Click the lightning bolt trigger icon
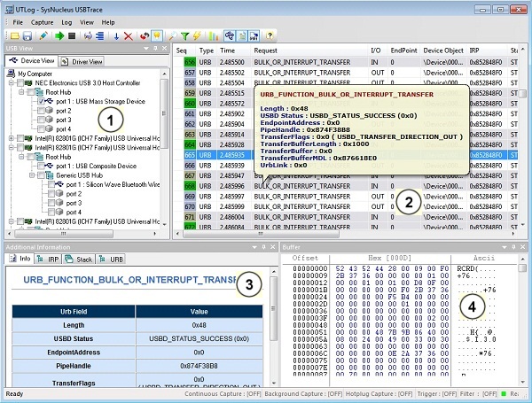The width and height of the screenshot is (532, 403). coord(197,35)
